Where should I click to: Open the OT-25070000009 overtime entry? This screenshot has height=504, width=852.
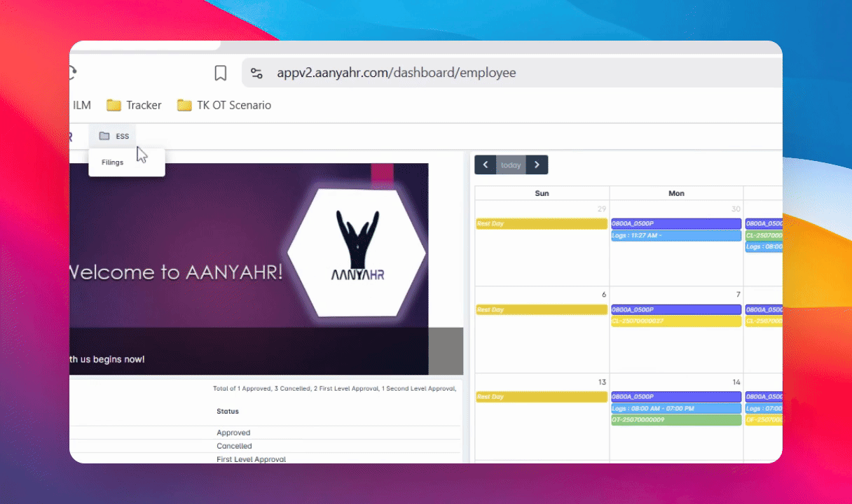coord(676,420)
